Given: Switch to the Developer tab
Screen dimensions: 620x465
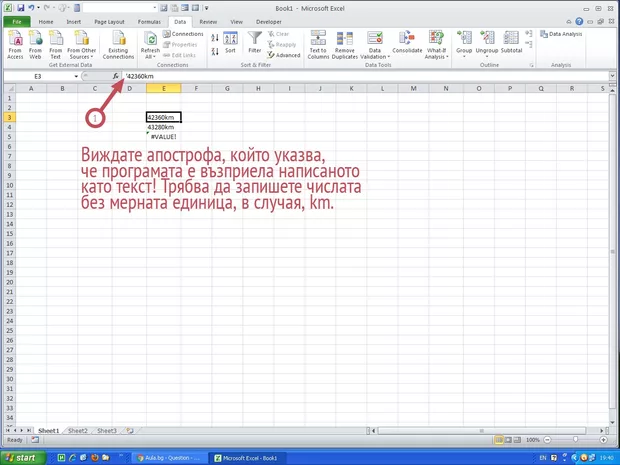Looking at the screenshot, I should [269, 22].
